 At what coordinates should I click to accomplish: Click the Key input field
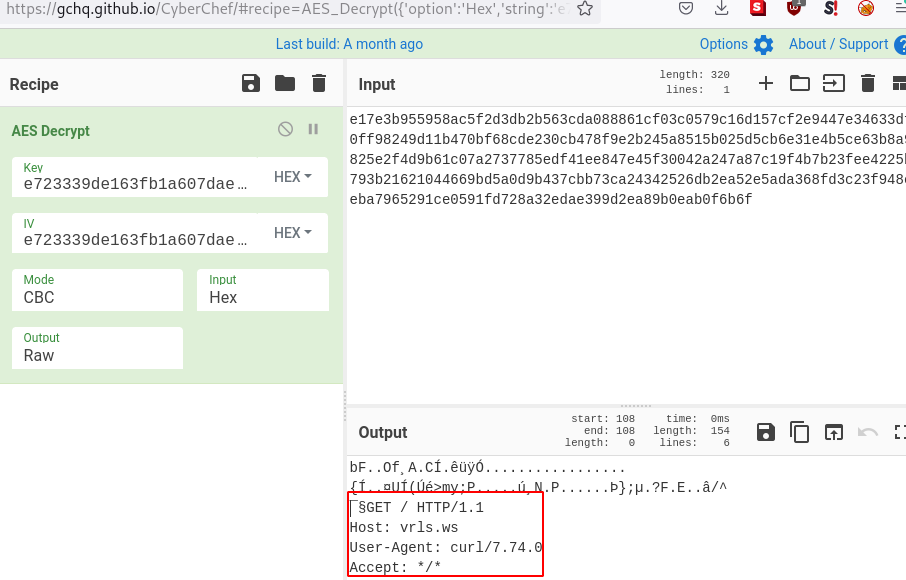pos(135,183)
